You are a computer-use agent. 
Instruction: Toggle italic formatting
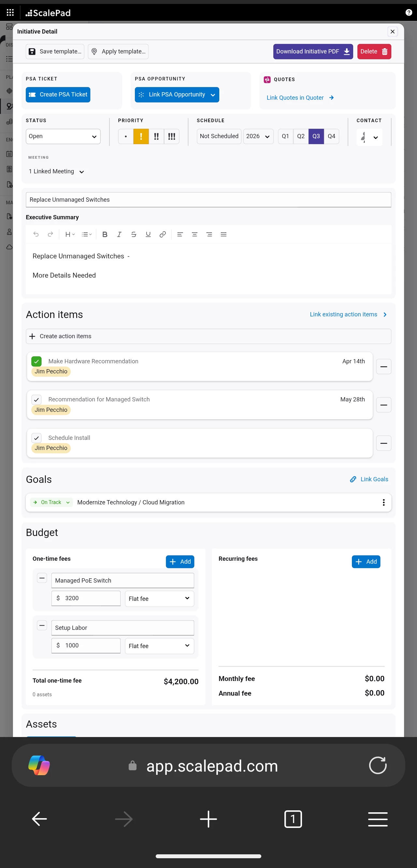point(119,235)
